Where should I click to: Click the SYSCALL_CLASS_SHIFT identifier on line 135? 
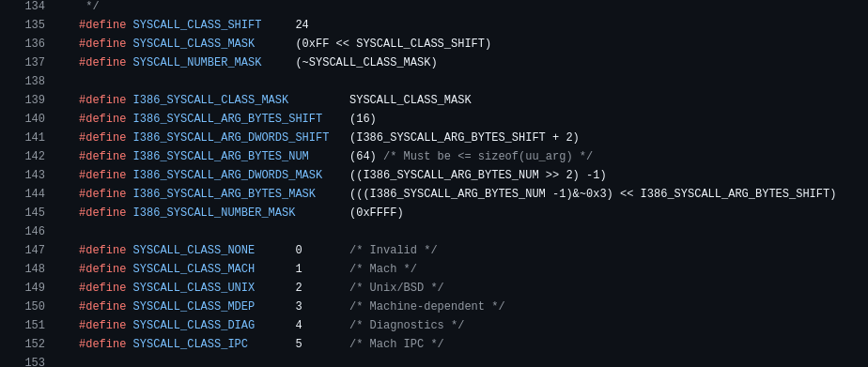point(197,24)
